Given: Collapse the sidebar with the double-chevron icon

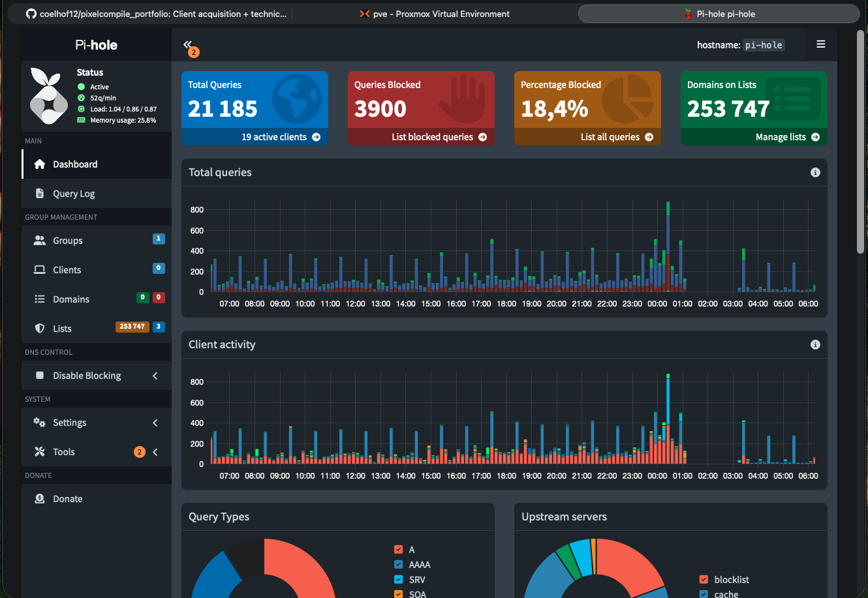Looking at the screenshot, I should point(188,44).
